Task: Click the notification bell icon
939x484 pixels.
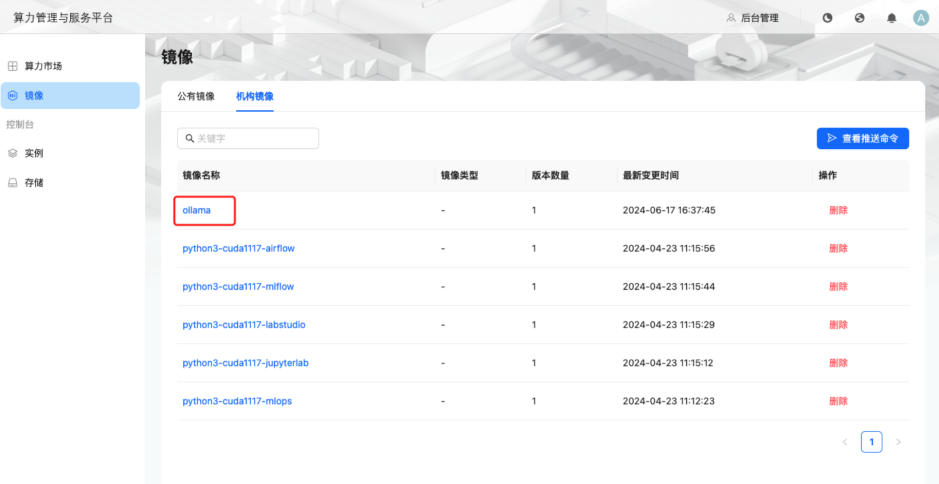Action: pos(891,18)
